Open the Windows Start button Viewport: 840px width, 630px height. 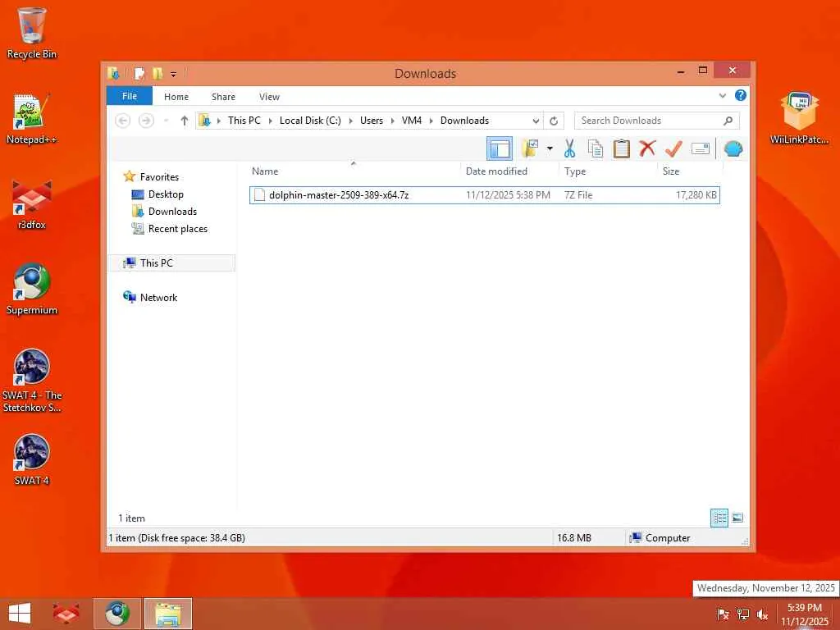click(20, 614)
